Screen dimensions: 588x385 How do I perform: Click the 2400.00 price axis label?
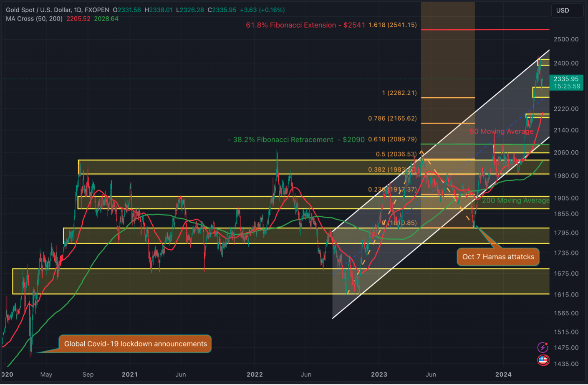pos(566,63)
